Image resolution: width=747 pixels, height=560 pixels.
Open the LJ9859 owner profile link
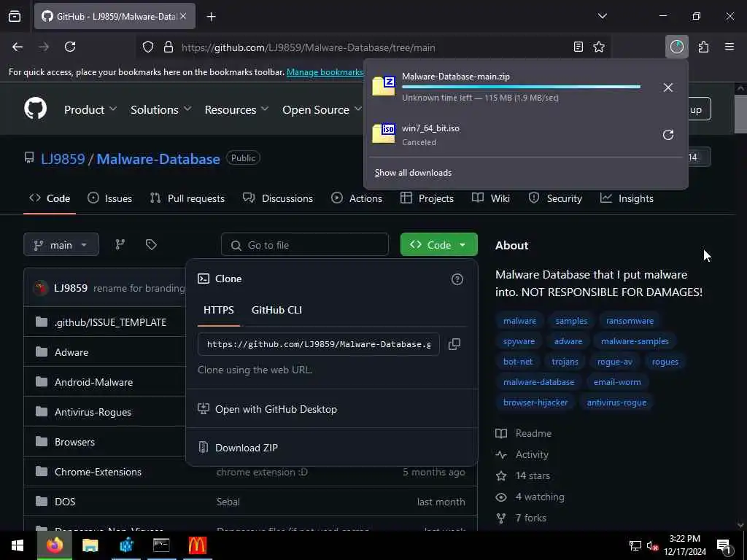pyautogui.click(x=63, y=159)
